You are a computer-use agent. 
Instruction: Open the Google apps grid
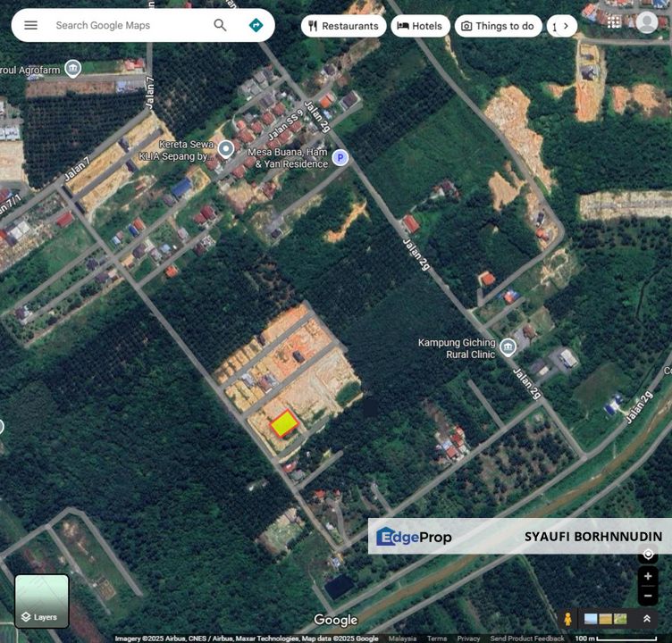pos(614,21)
